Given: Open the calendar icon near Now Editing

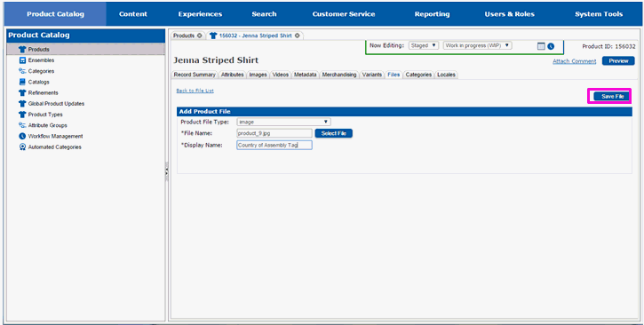Looking at the screenshot, I should click(x=541, y=46).
